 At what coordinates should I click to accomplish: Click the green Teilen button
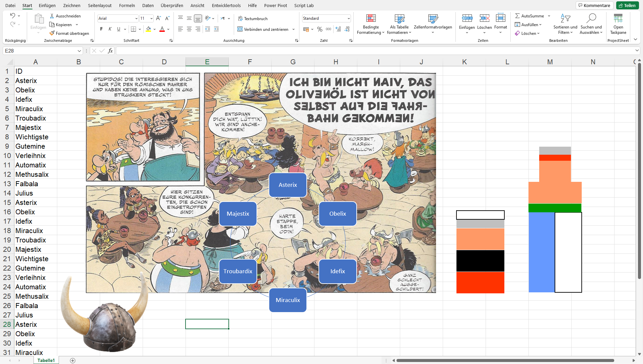tap(627, 5)
